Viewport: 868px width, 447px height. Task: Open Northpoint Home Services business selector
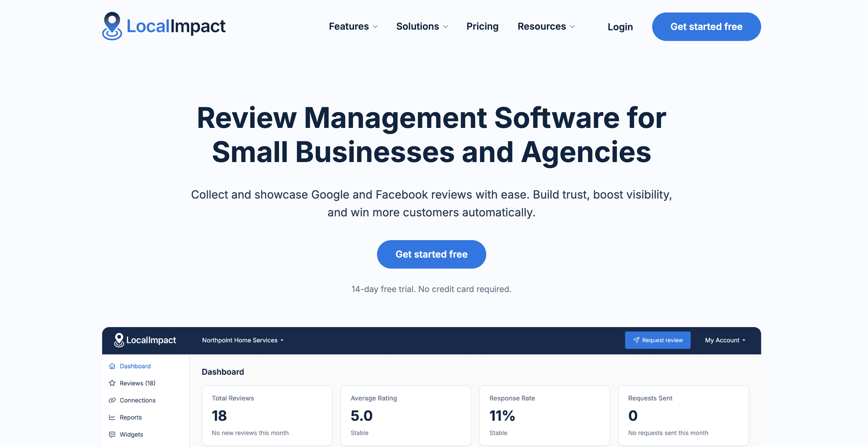coord(243,340)
